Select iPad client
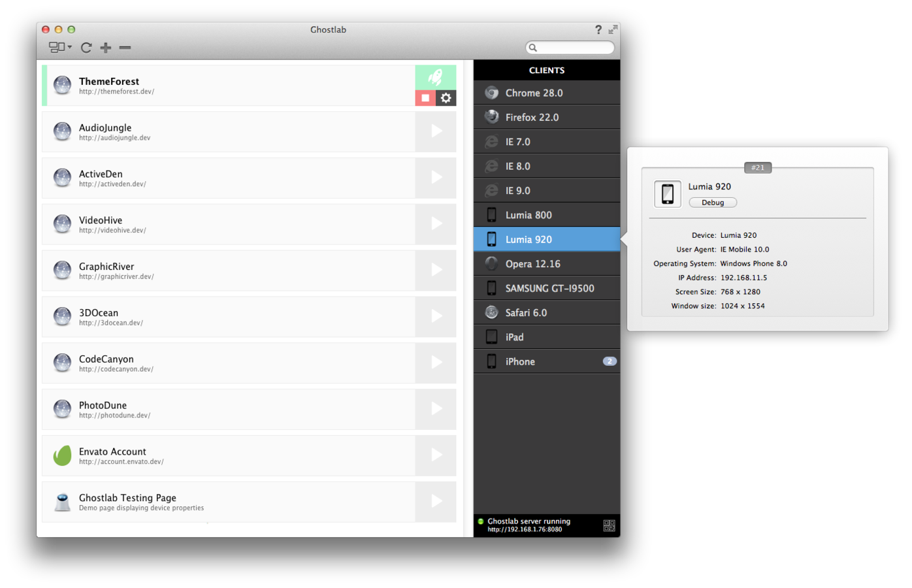912x588 pixels. pos(547,337)
